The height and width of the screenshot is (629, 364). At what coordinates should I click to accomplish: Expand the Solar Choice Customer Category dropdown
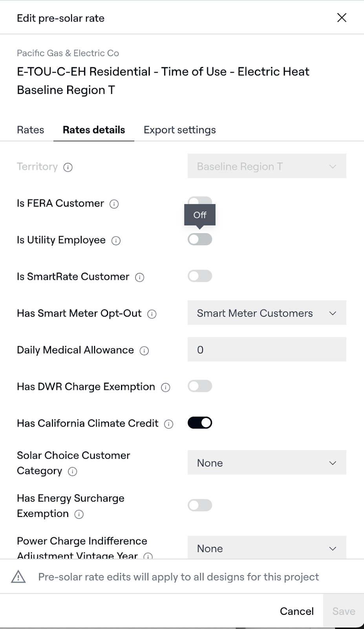[267, 463]
